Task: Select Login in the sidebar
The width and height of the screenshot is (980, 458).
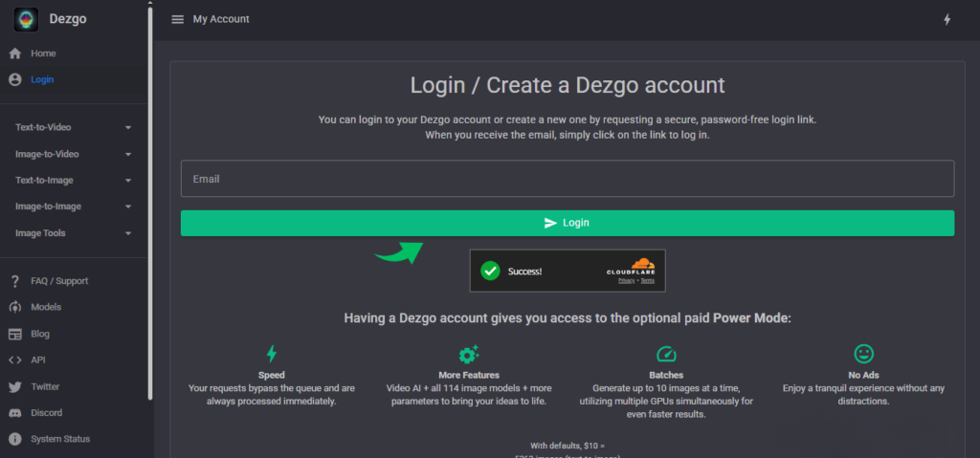Action: 74,80
